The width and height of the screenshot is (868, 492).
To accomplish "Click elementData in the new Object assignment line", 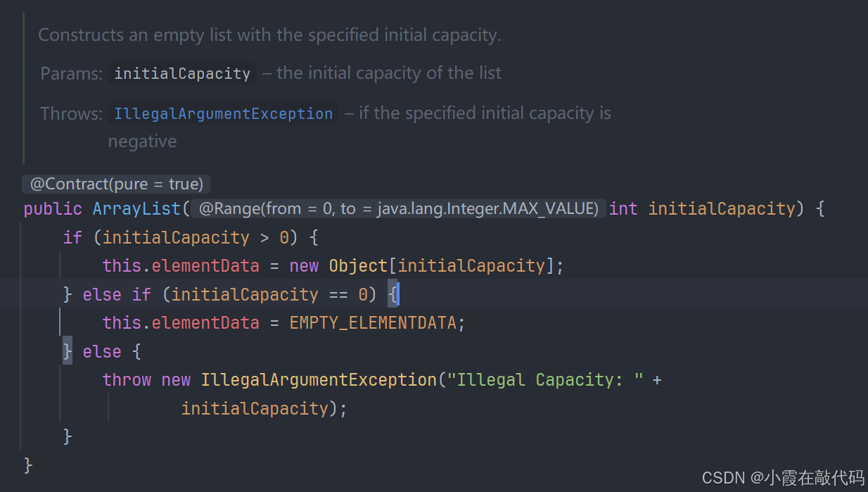I will (x=205, y=266).
